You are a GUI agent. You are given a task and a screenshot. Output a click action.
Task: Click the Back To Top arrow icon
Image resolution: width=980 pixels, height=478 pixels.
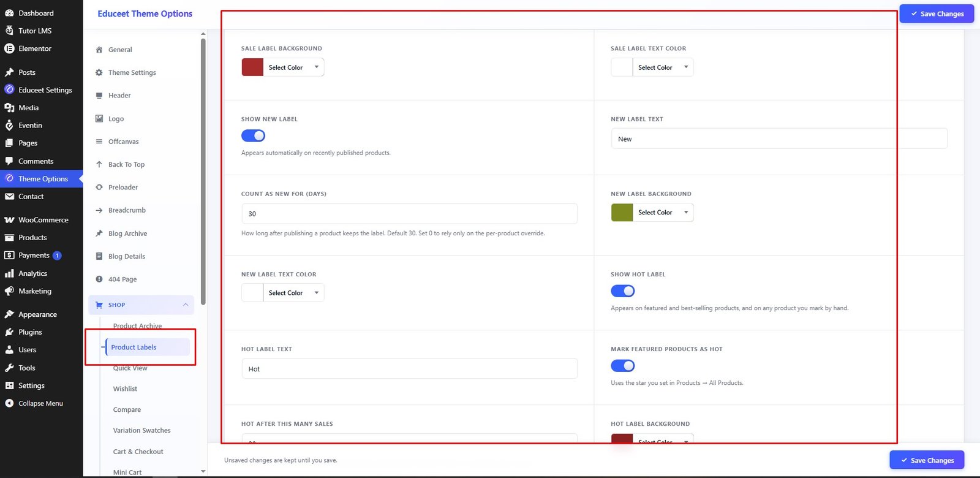point(99,164)
